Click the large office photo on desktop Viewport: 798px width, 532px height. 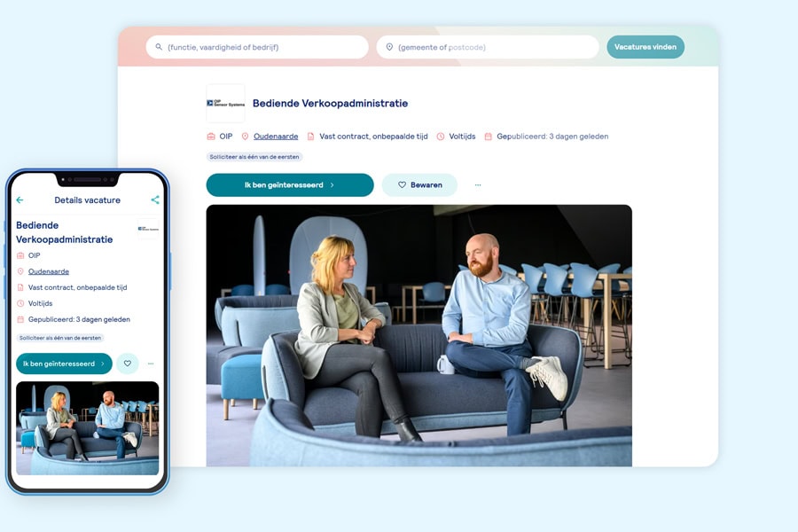point(419,335)
